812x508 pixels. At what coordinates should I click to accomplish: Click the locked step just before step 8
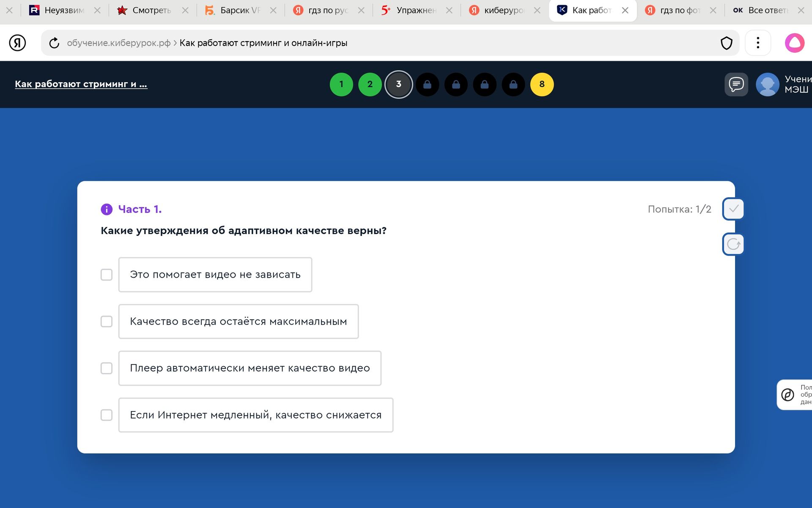point(513,84)
